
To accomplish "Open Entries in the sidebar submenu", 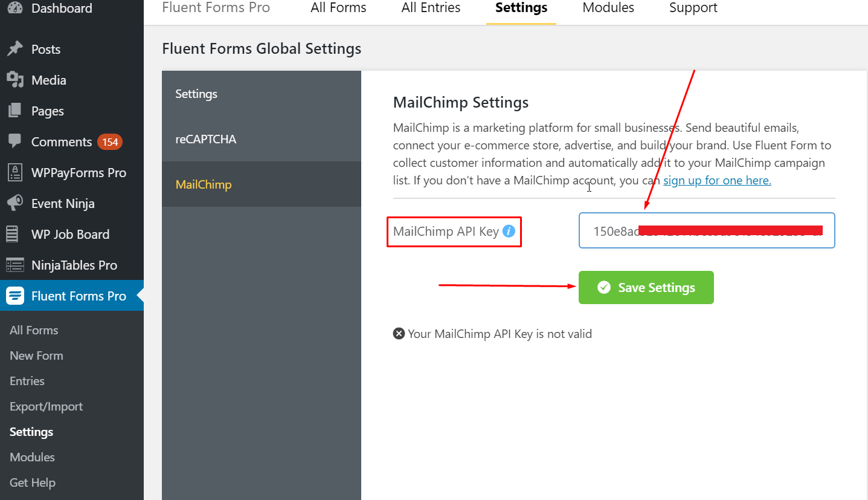I will point(27,381).
